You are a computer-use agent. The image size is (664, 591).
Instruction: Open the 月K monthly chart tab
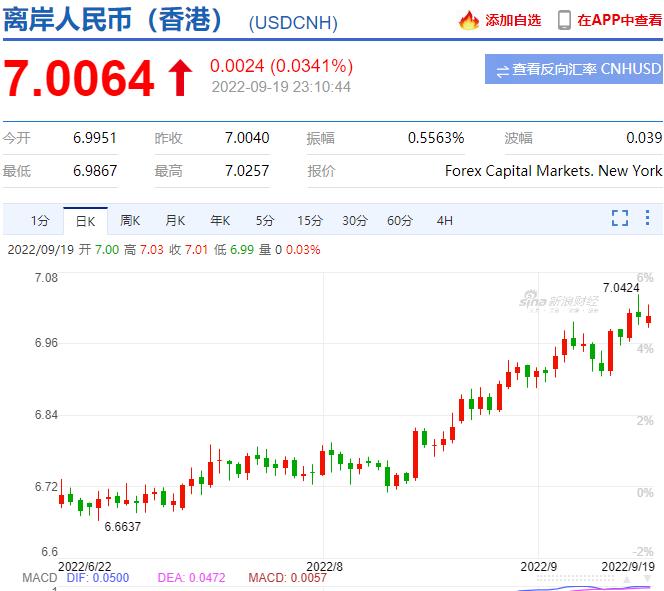[x=175, y=220]
